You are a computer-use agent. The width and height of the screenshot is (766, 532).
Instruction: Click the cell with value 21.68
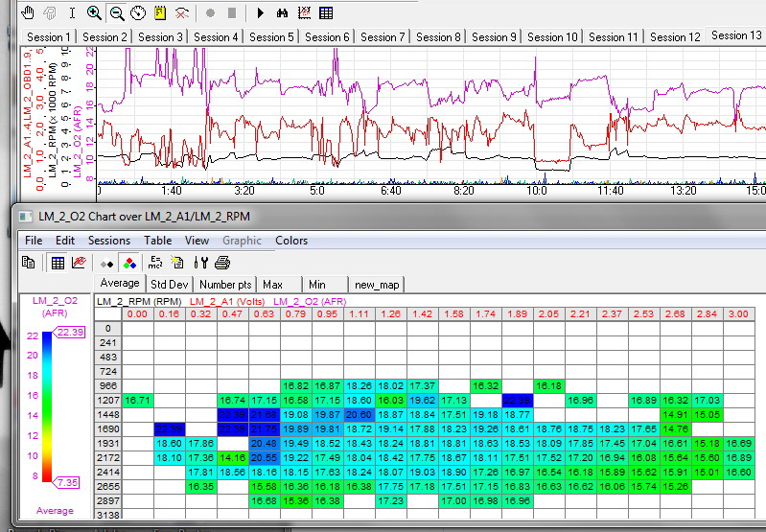point(265,415)
